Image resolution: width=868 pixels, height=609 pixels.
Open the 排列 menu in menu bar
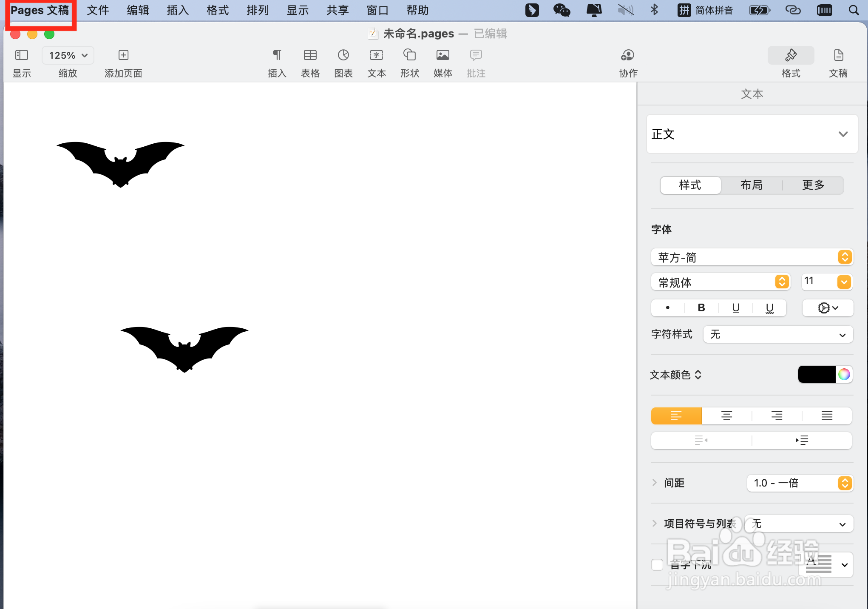coord(258,10)
